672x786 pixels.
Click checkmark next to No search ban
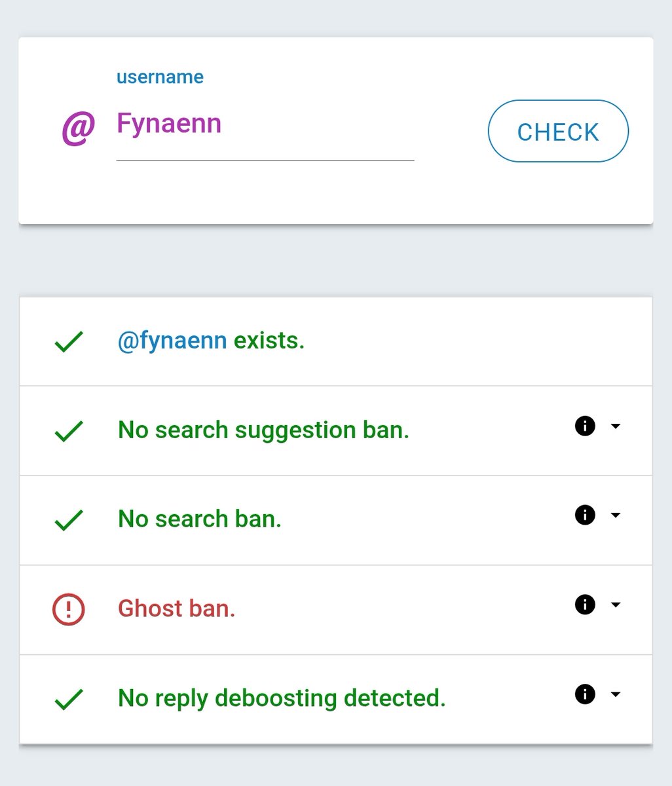[68, 520]
